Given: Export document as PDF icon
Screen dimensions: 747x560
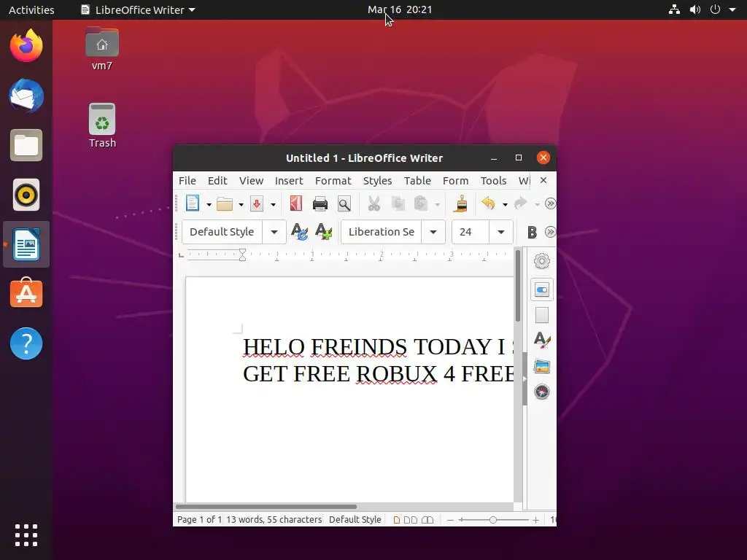Looking at the screenshot, I should point(296,204).
